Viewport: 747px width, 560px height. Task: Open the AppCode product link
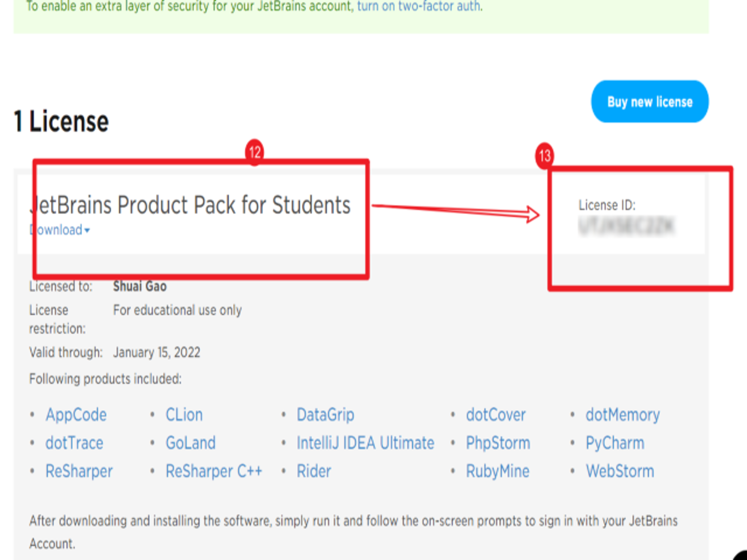click(76, 415)
